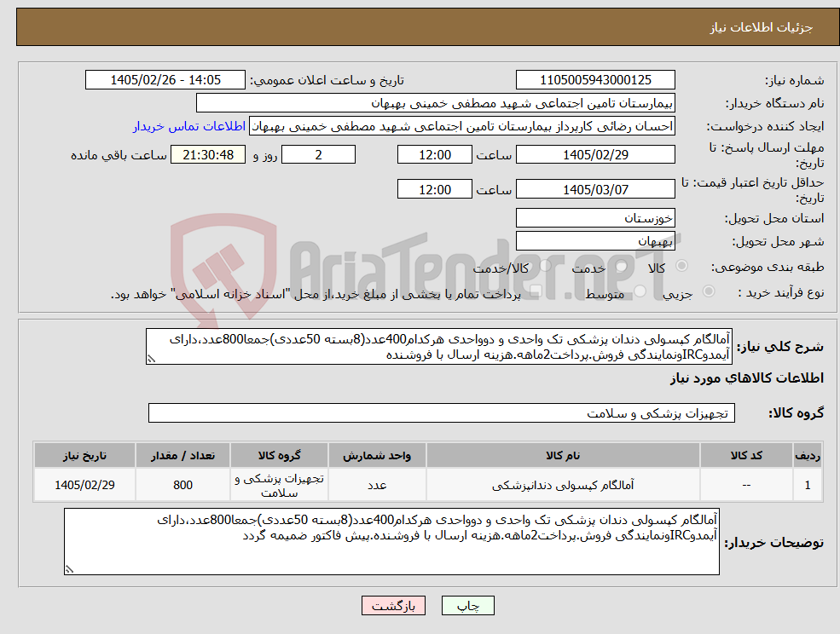840x634 pixels.
Task: Click the response deadline date 1405/02/29 field
Action: pyautogui.click(x=595, y=155)
